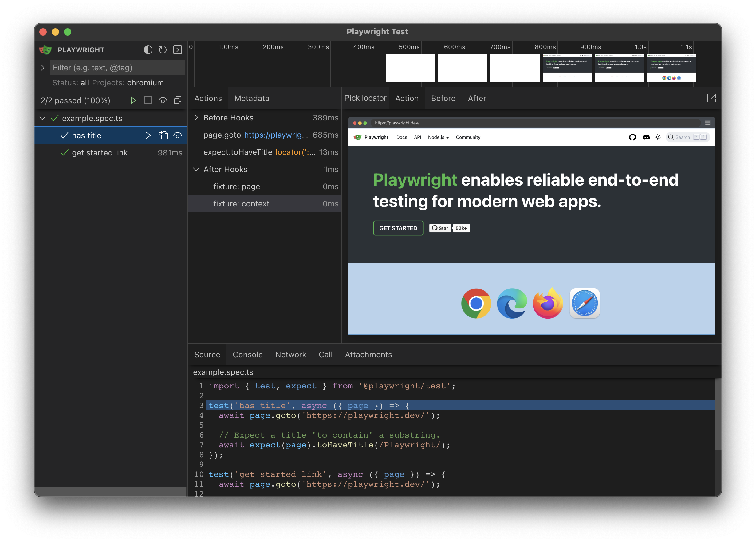Click the Pick locator button
This screenshot has height=542, width=756.
coord(365,98)
